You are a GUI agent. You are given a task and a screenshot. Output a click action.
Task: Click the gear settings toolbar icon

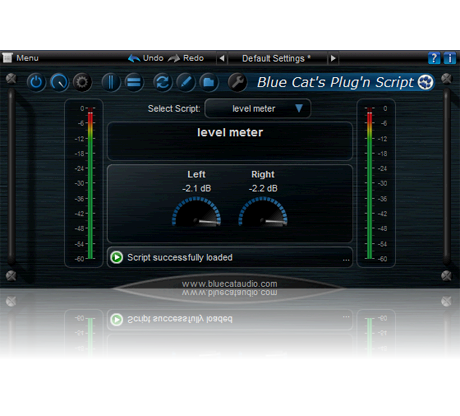(82, 82)
